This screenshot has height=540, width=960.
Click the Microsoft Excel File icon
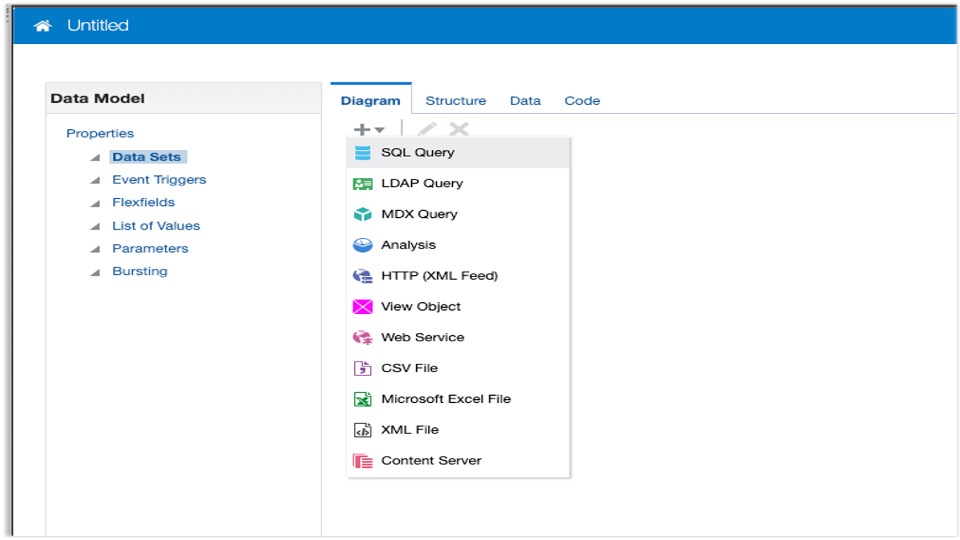click(362, 399)
